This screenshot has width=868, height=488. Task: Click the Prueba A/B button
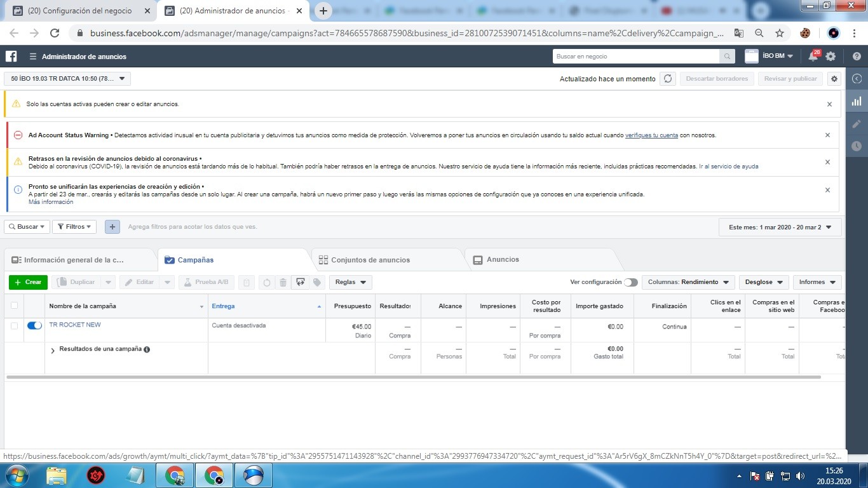click(x=207, y=282)
